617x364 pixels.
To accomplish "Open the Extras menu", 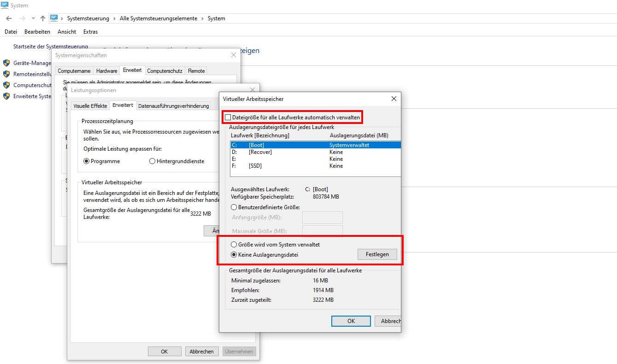I will coord(90,32).
